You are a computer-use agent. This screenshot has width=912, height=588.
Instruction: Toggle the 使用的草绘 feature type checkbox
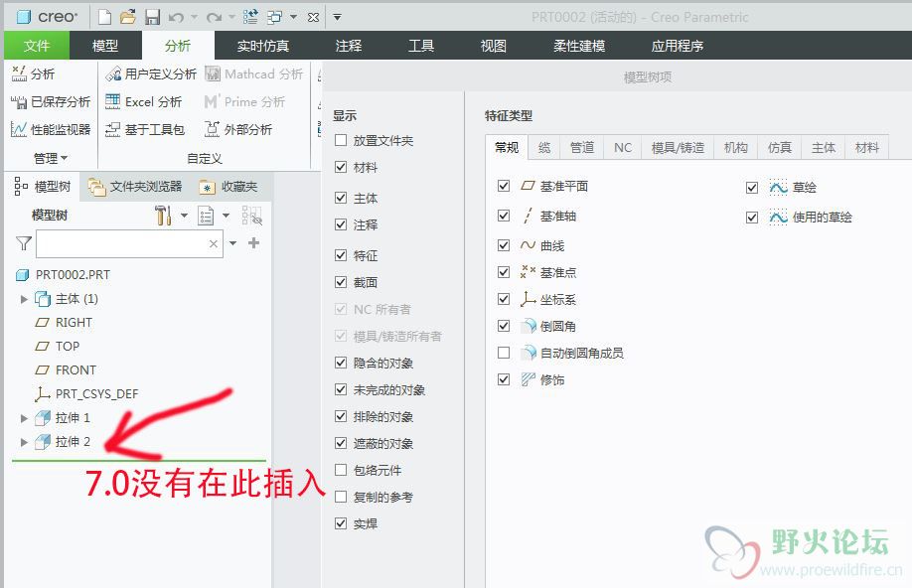(752, 218)
